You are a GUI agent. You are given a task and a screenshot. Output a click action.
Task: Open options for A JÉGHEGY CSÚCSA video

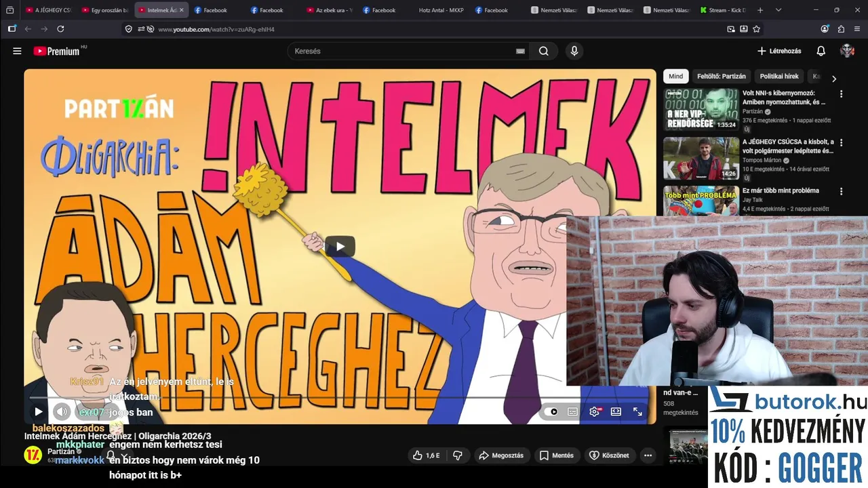pyautogui.click(x=841, y=143)
